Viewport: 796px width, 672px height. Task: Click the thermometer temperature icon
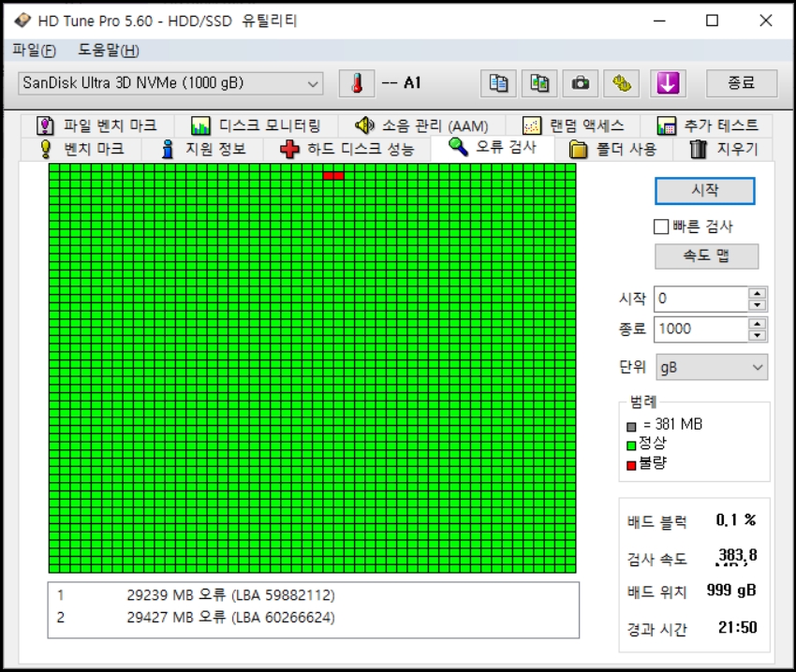tap(357, 83)
